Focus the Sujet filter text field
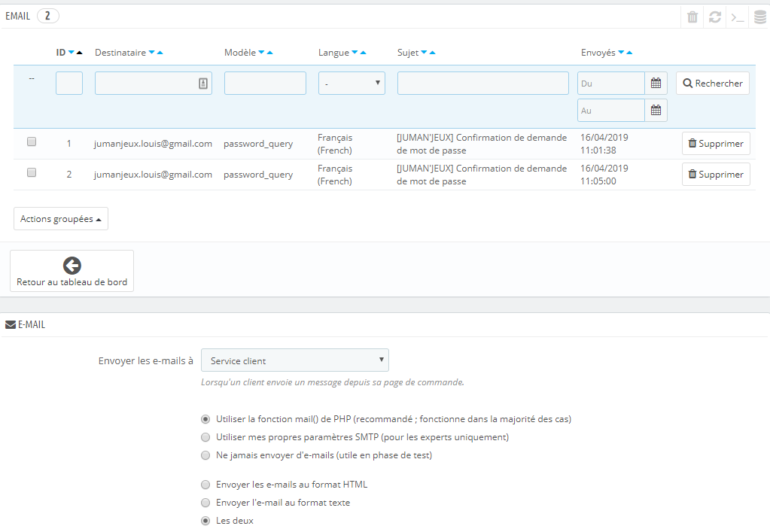Viewport: 770px width, 532px height. click(x=483, y=83)
